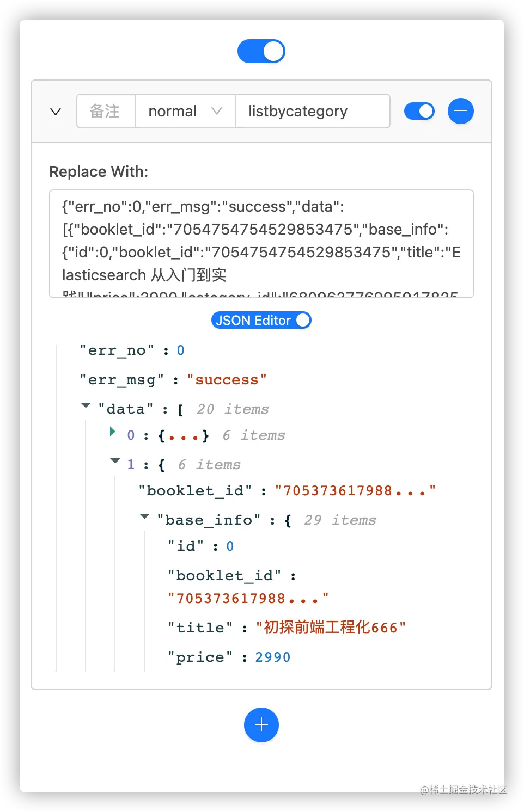Click inside the Replace With text area
Screen dimensions: 524x812
pyautogui.click(x=261, y=244)
